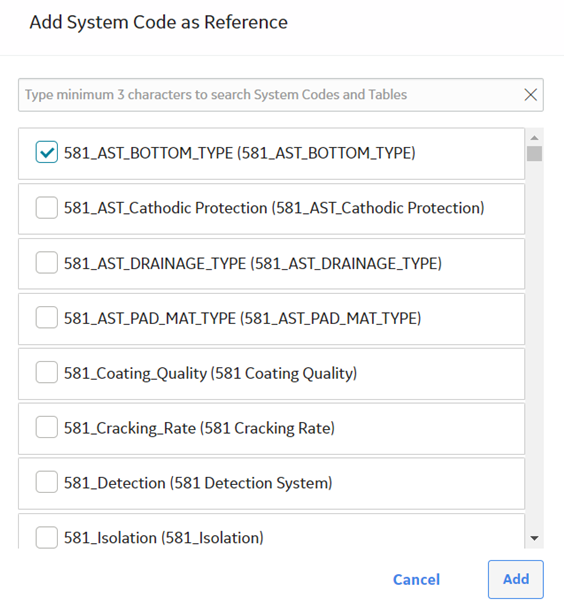The height and width of the screenshot is (614, 564).
Task: Click the 581_AST_DRAINAGE_TYPE row label
Action: click(x=253, y=264)
